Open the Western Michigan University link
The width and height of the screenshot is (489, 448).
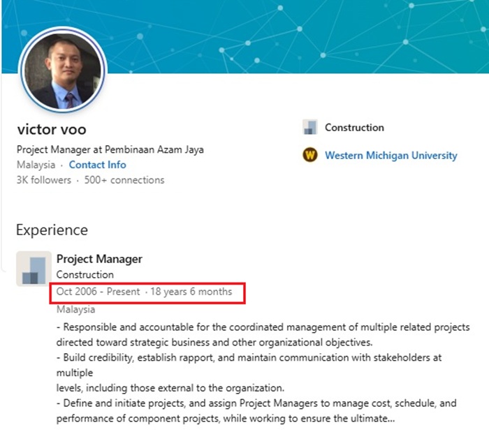[x=391, y=156]
